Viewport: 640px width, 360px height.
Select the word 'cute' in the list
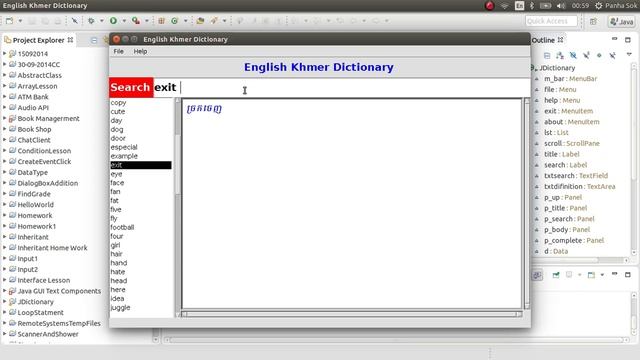pos(118,111)
